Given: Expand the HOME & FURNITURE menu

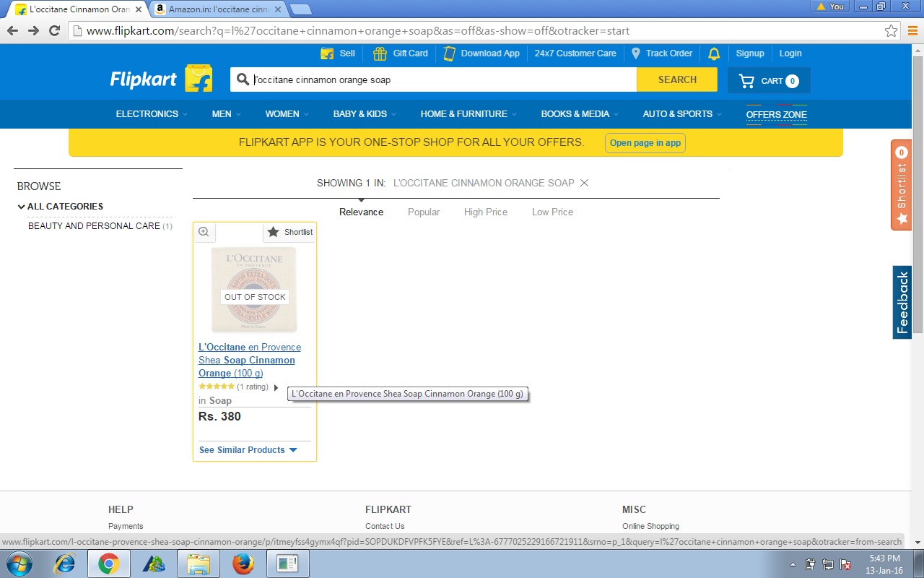Looking at the screenshot, I should pos(468,114).
